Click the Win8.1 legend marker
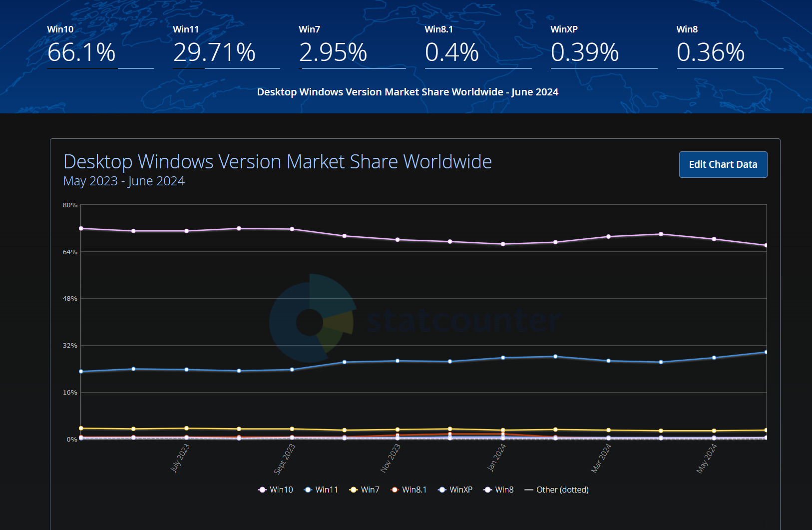Screen dimensions: 812x530 (x=395, y=490)
